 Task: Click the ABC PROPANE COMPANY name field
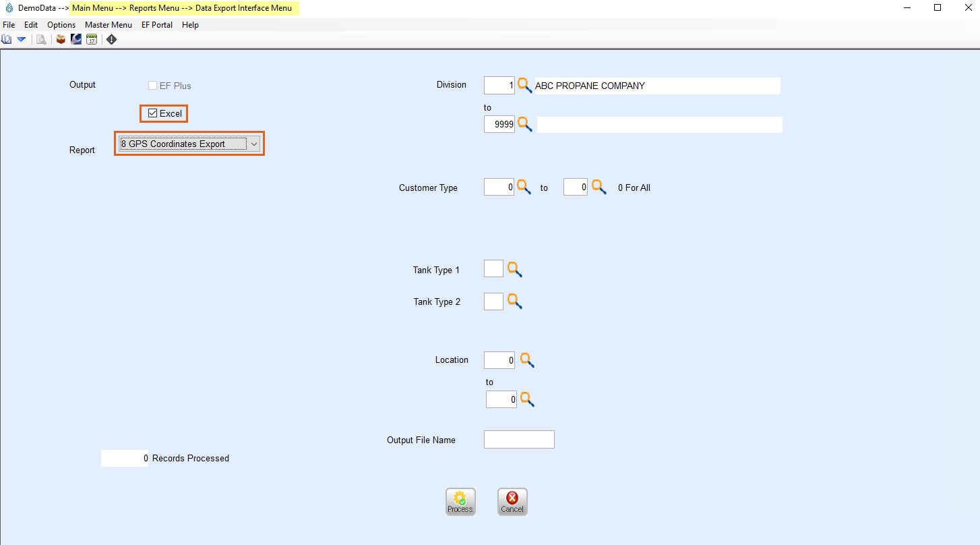pyautogui.click(x=657, y=86)
